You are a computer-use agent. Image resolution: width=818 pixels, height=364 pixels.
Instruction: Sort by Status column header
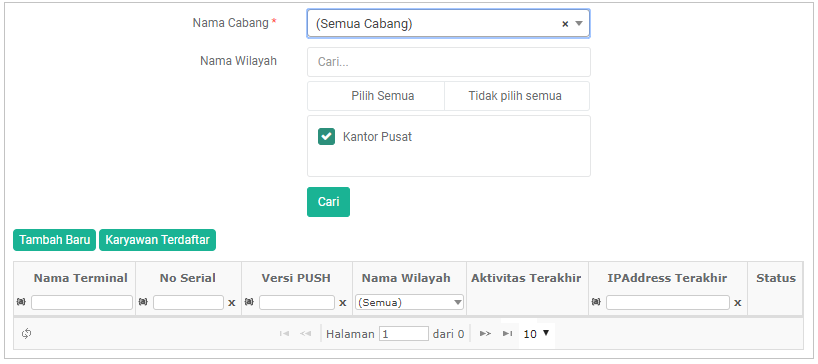tap(776, 278)
